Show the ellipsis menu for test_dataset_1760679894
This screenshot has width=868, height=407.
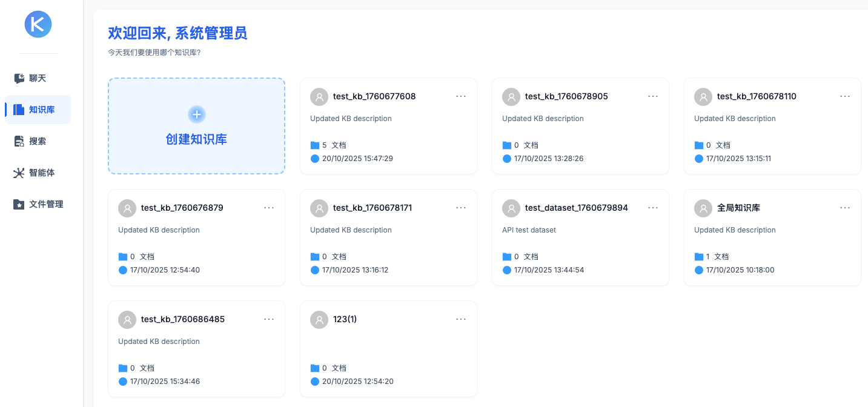653,208
